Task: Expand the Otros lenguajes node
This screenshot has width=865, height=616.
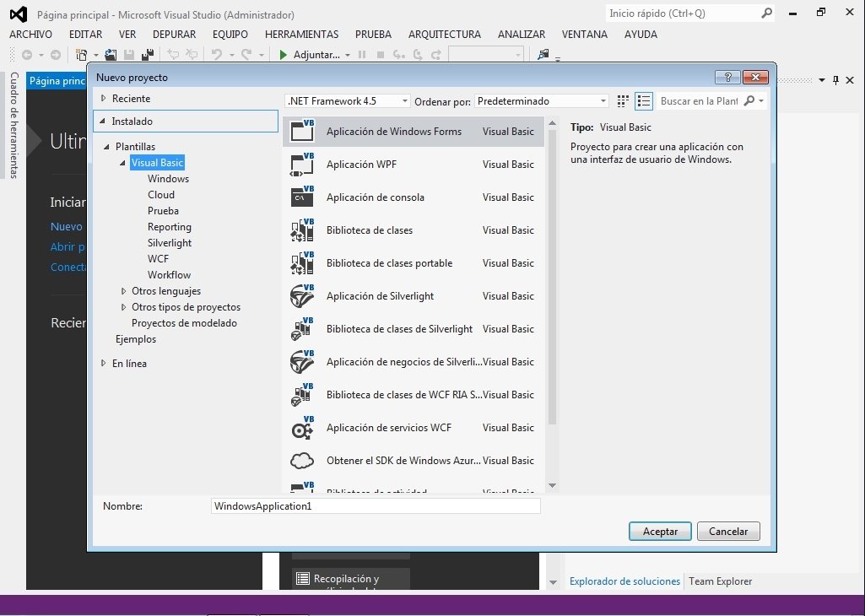Action: click(x=123, y=290)
